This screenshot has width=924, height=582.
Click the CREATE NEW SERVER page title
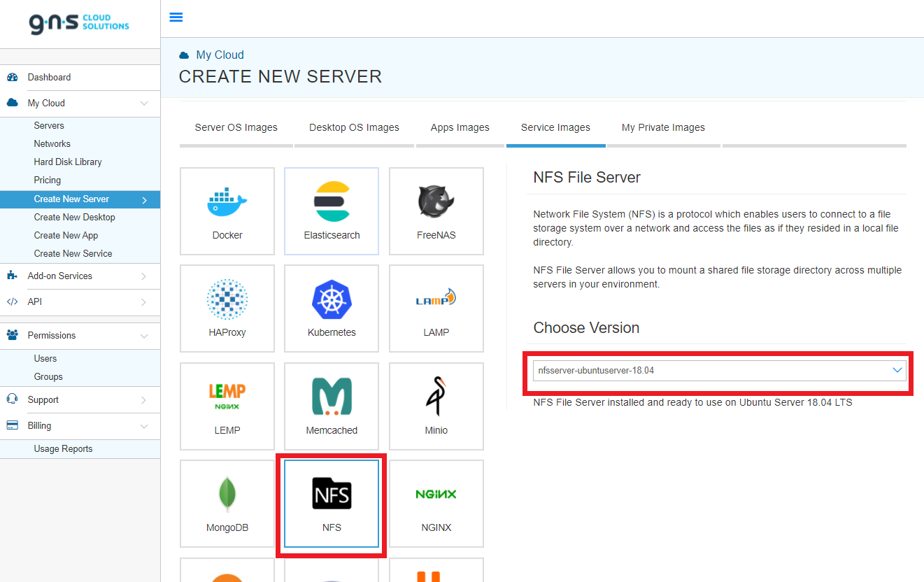280,77
